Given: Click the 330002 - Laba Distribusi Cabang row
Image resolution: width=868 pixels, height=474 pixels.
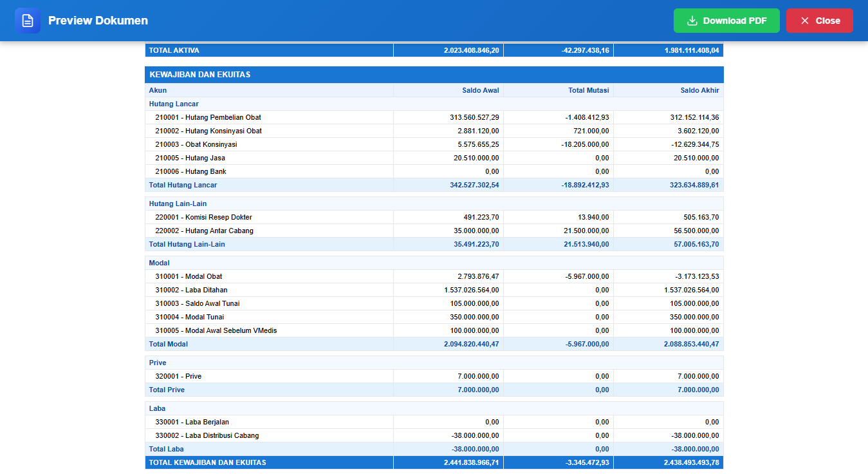Looking at the screenshot, I should [434, 435].
